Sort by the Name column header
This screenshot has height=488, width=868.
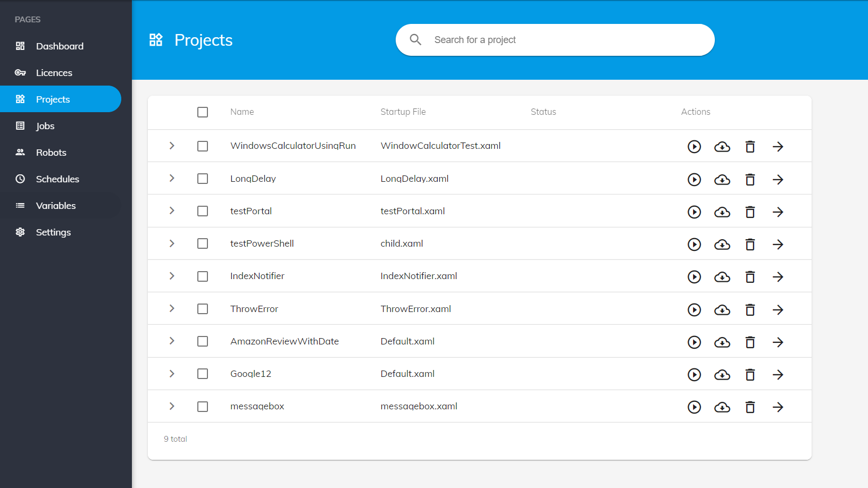[242, 112]
